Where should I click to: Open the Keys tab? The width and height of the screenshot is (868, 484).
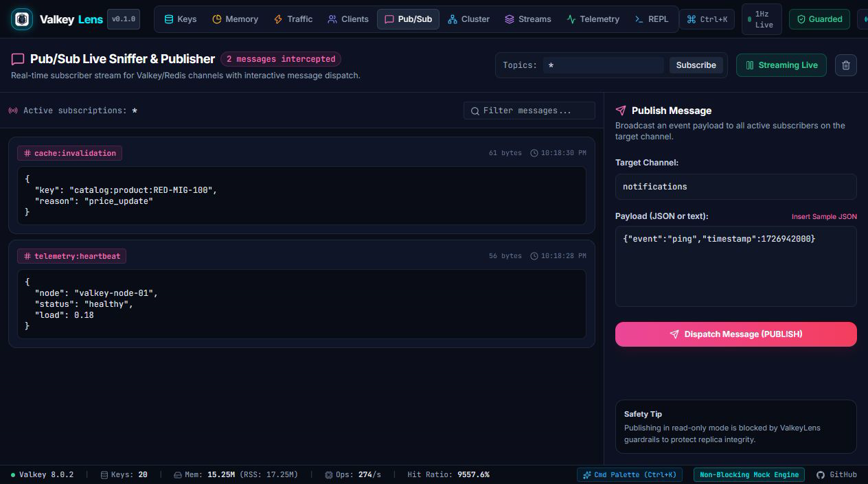pos(181,19)
